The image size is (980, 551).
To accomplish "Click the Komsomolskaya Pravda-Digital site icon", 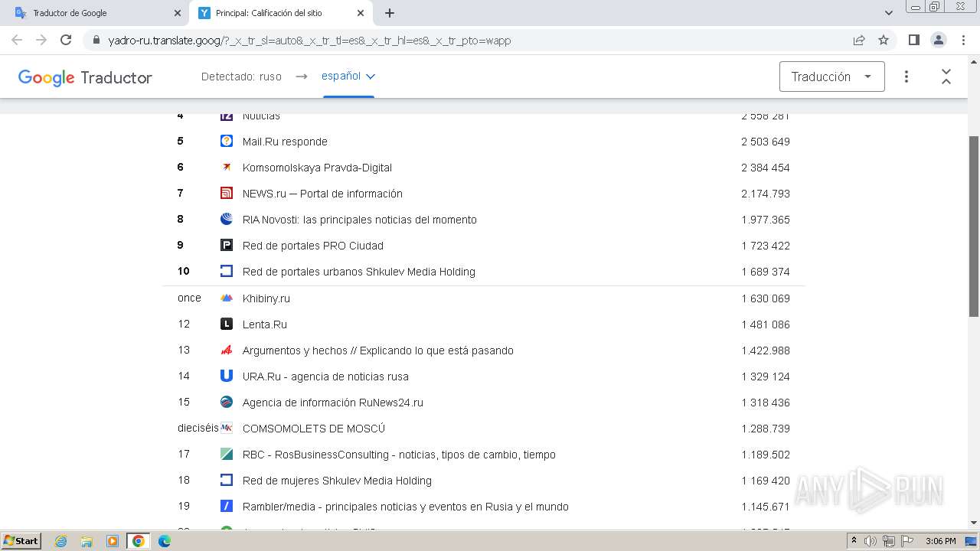I will pyautogui.click(x=227, y=167).
